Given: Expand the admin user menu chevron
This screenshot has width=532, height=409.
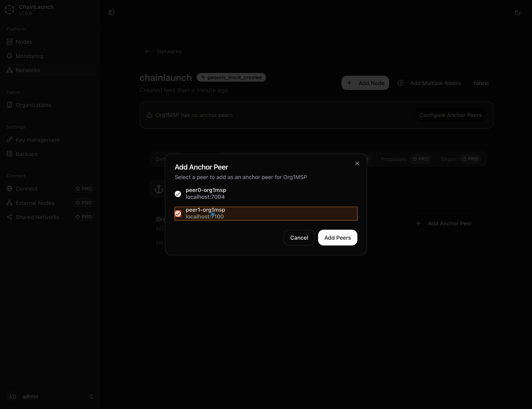Looking at the screenshot, I should [x=91, y=396].
